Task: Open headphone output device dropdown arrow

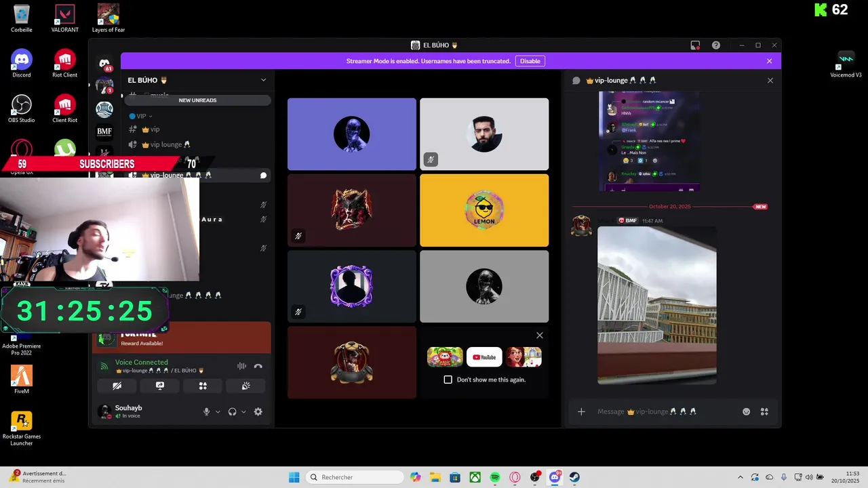Action: tap(243, 411)
